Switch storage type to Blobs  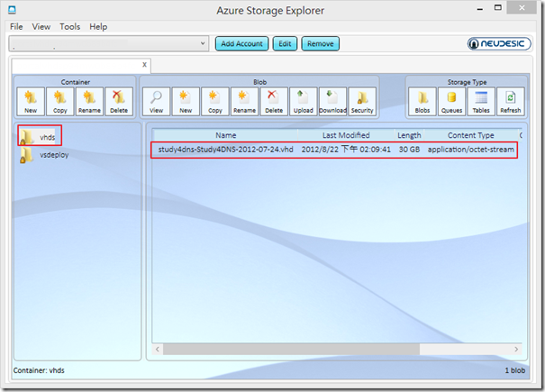click(x=422, y=101)
